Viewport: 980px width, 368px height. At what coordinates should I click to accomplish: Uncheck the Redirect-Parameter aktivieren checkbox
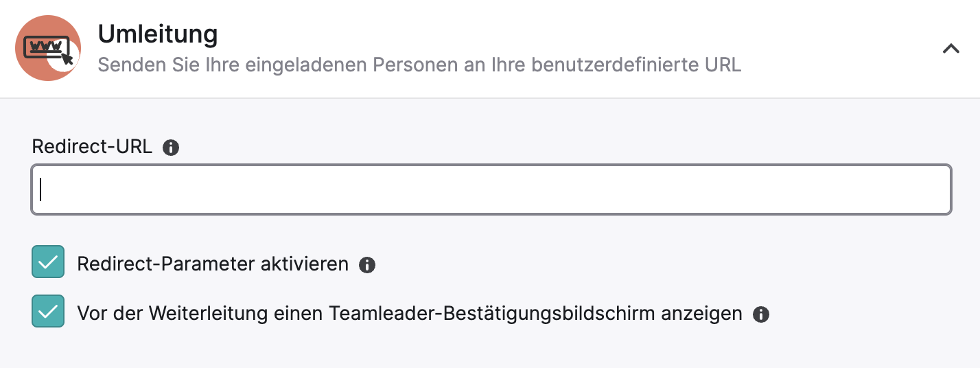coord(48,262)
